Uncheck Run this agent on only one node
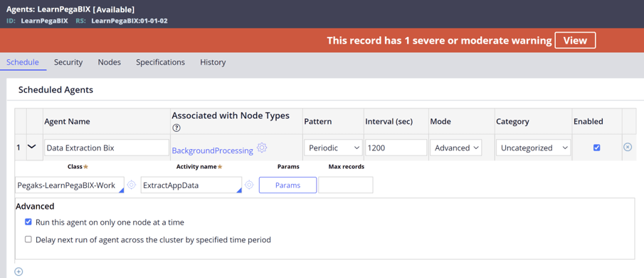This screenshot has width=644, height=278. tap(28, 222)
